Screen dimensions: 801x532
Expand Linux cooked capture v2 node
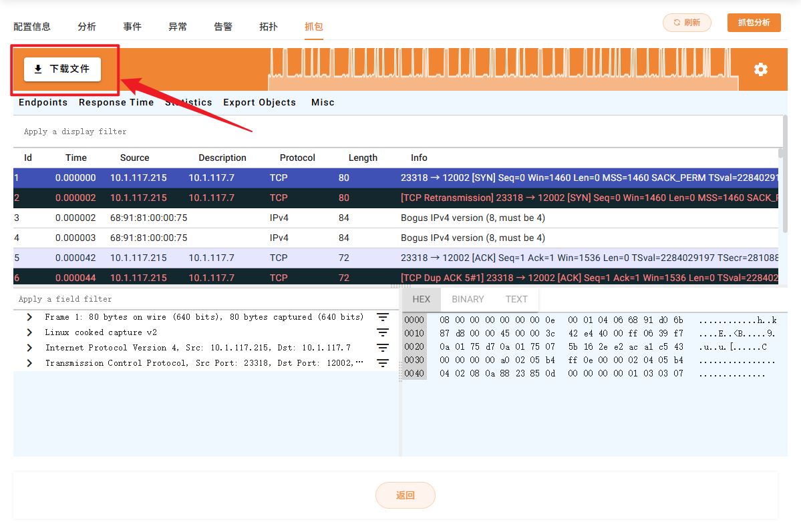tap(29, 333)
